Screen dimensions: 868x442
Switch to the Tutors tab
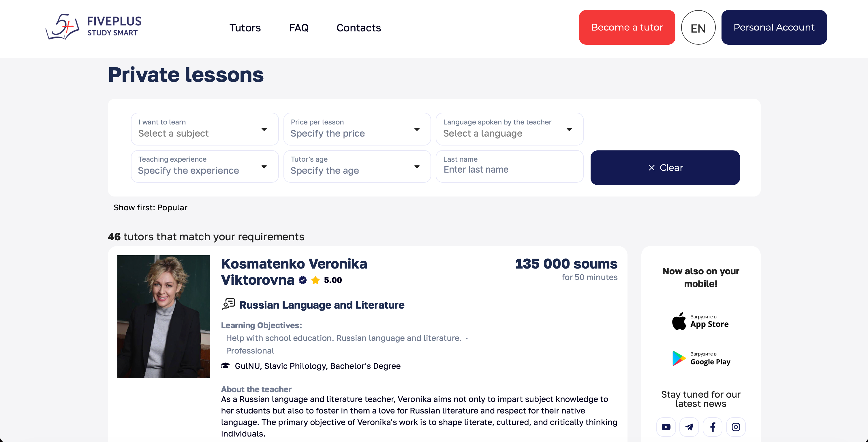click(245, 28)
